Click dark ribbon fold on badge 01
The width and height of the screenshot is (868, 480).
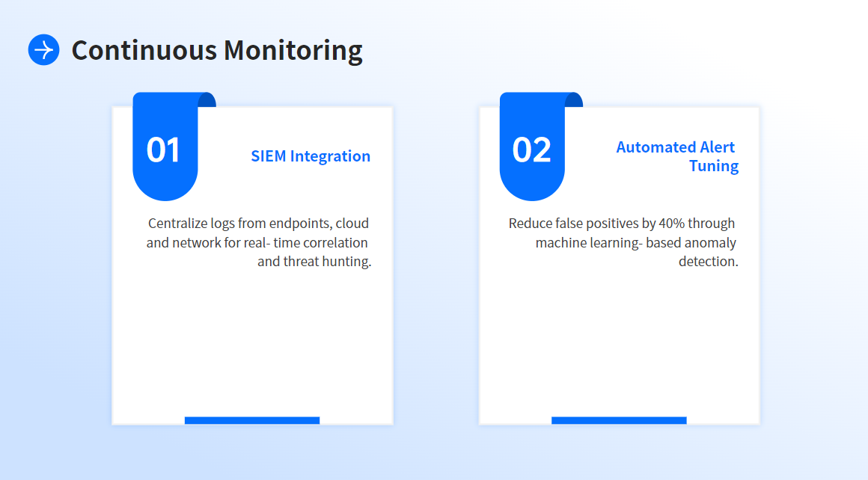[x=208, y=99]
